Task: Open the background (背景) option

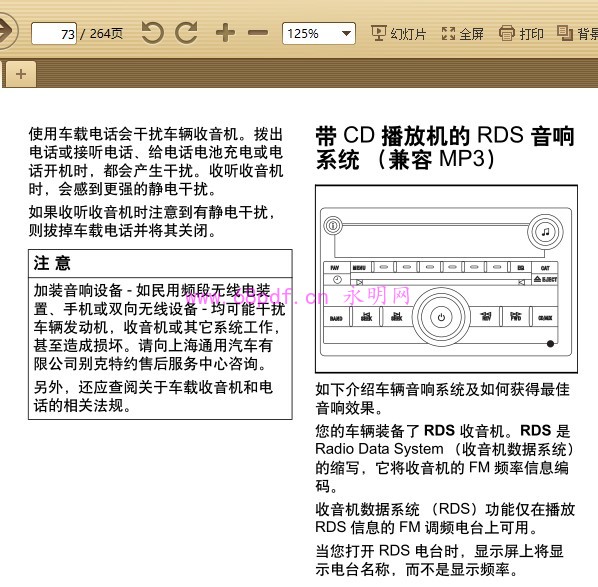Action: tap(578, 34)
